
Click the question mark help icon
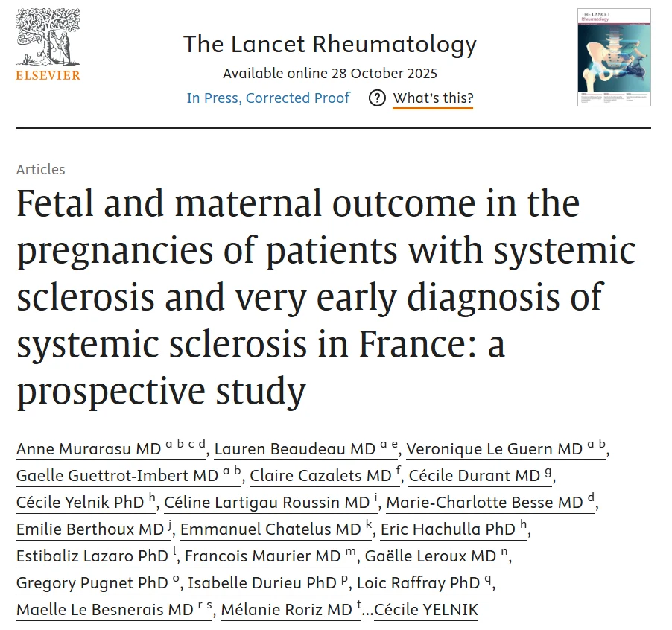(378, 98)
